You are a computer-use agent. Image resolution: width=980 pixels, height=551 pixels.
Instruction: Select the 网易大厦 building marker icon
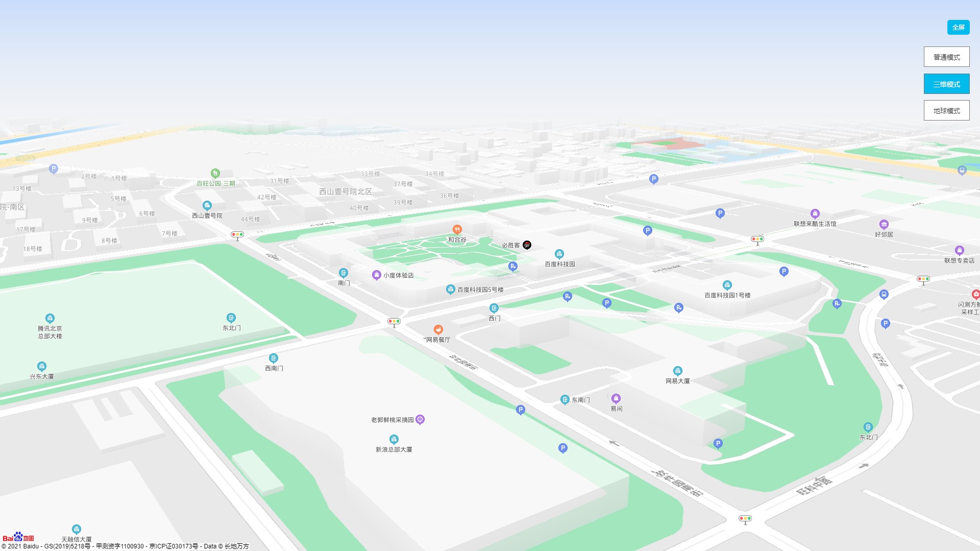click(x=677, y=371)
